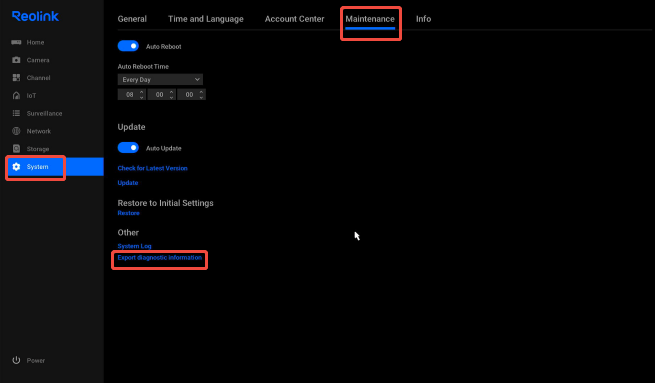Image resolution: width=655 pixels, height=383 pixels.
Task: Select the System gear icon
Action: pyautogui.click(x=16, y=167)
